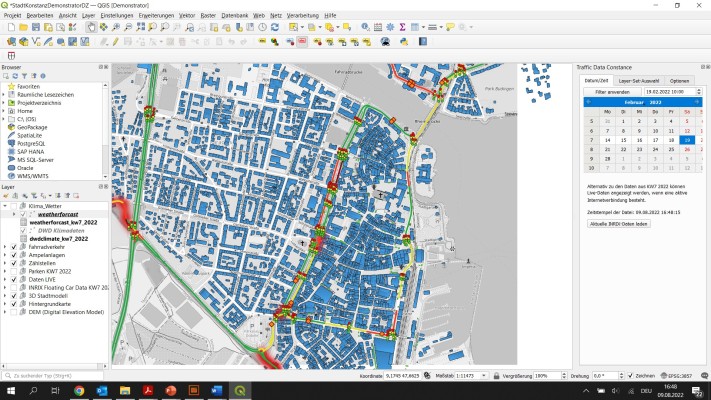Click the Vergrößerung magnification spin box

550,376
